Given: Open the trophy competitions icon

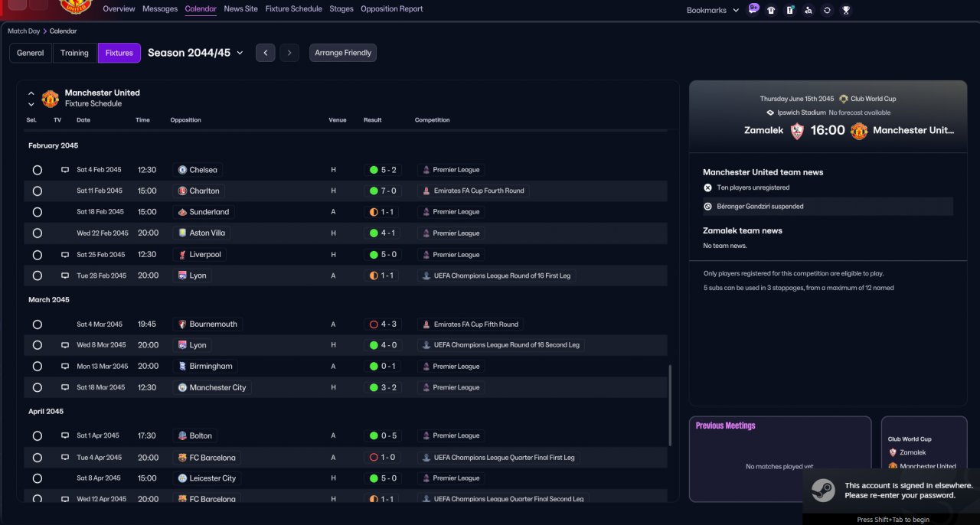Looking at the screenshot, I should (x=845, y=10).
